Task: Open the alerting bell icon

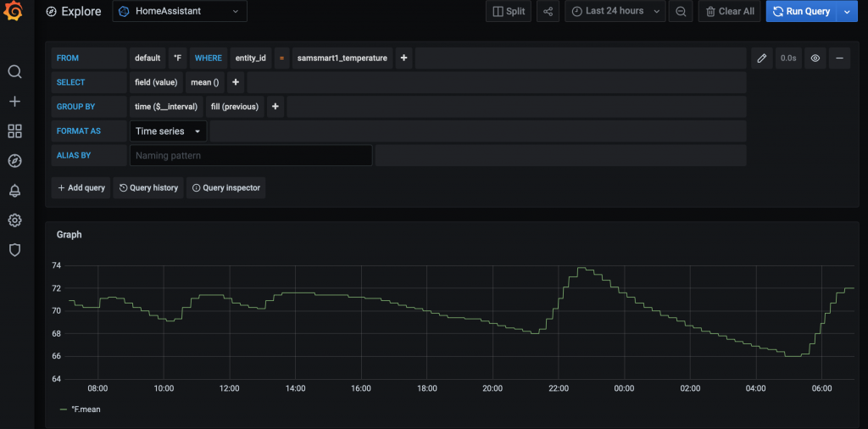Action: tap(15, 191)
